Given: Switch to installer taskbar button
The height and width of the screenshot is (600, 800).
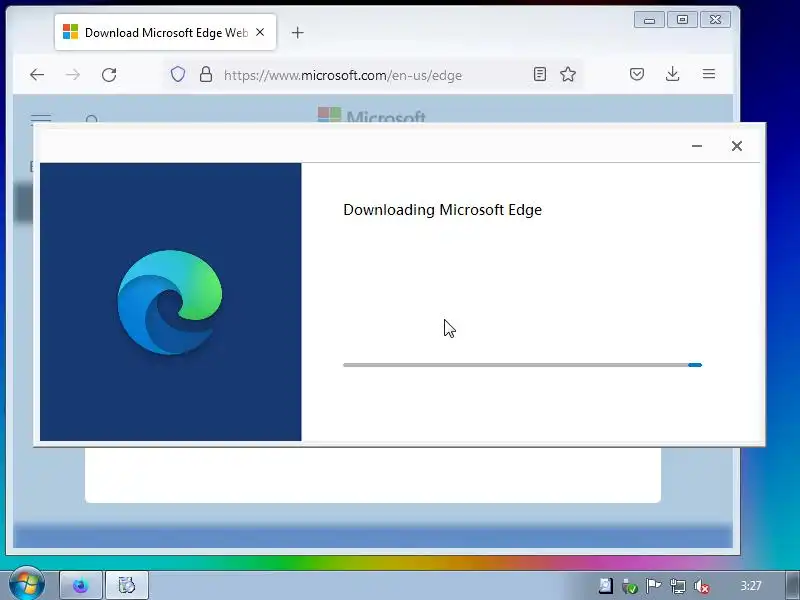Looking at the screenshot, I should [127, 585].
